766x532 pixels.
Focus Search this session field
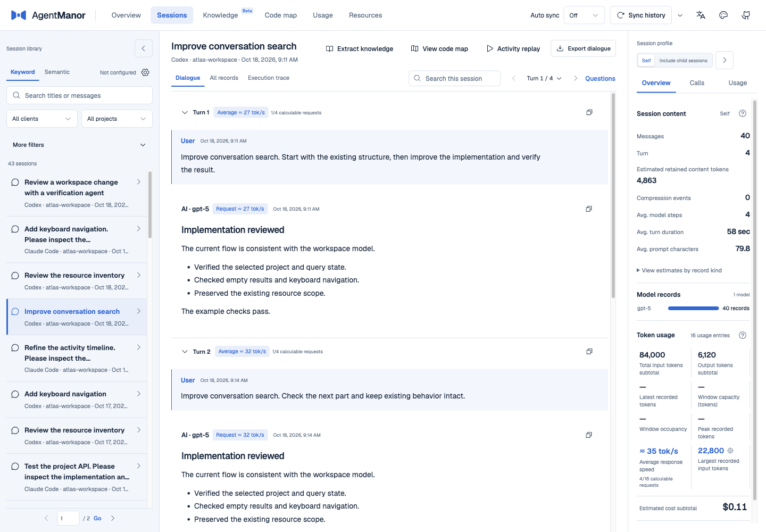pos(454,78)
